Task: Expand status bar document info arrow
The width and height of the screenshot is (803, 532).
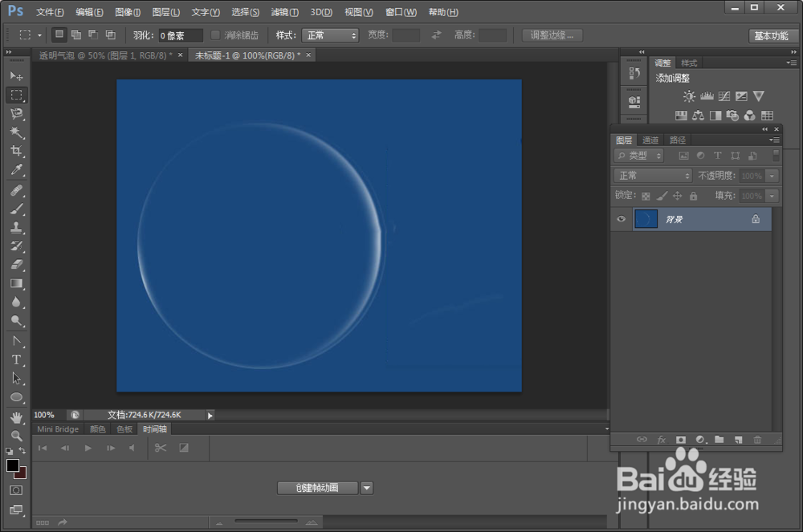Action: [x=210, y=416]
